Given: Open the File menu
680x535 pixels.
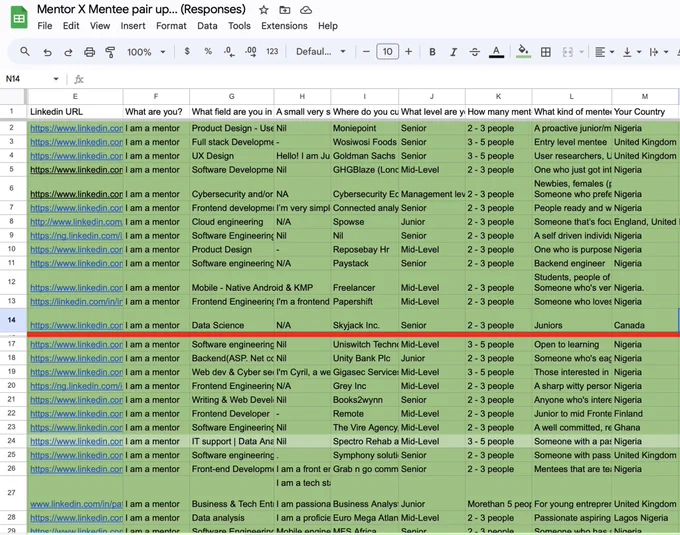Looking at the screenshot, I should [x=45, y=26].
